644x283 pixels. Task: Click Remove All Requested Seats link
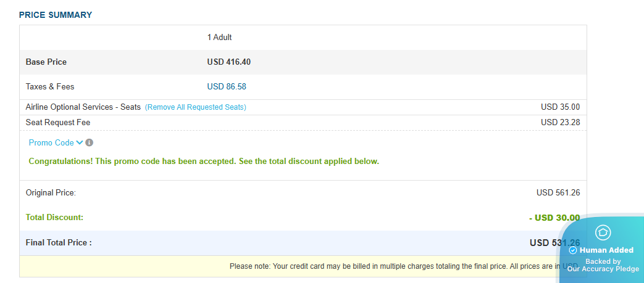click(x=195, y=107)
